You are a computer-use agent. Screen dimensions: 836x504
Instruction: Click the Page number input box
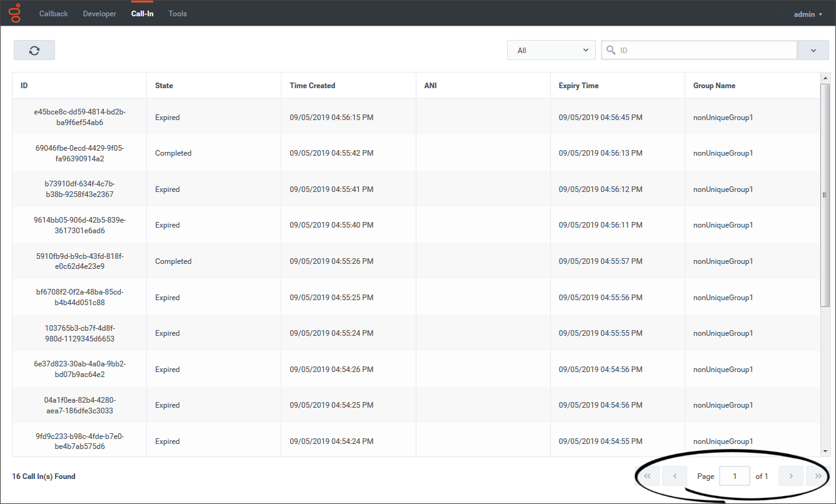734,476
